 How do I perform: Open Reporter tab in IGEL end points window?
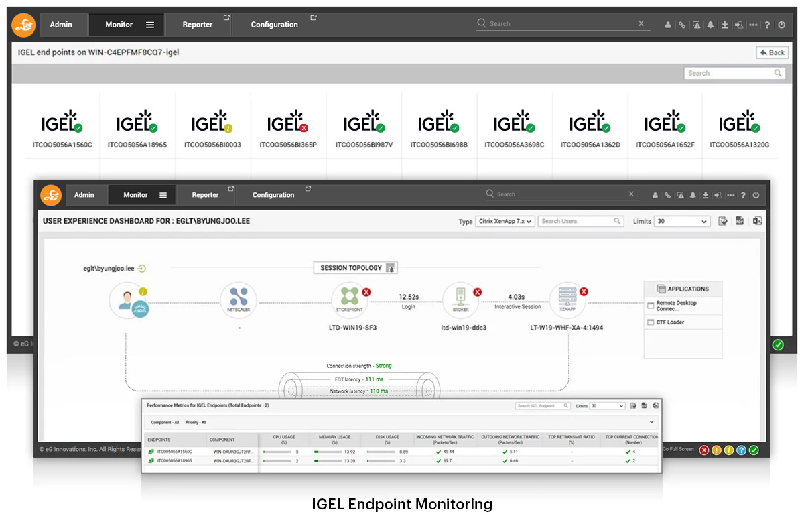pos(198,25)
